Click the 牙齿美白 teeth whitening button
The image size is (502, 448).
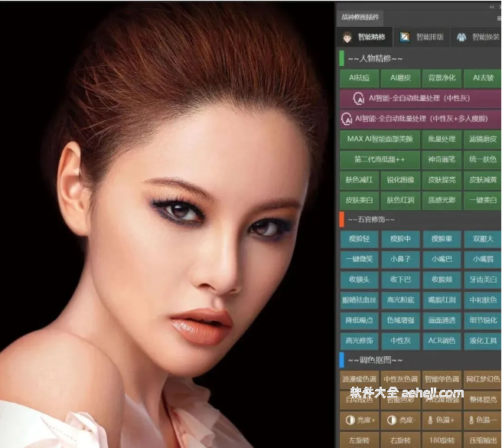point(482,280)
